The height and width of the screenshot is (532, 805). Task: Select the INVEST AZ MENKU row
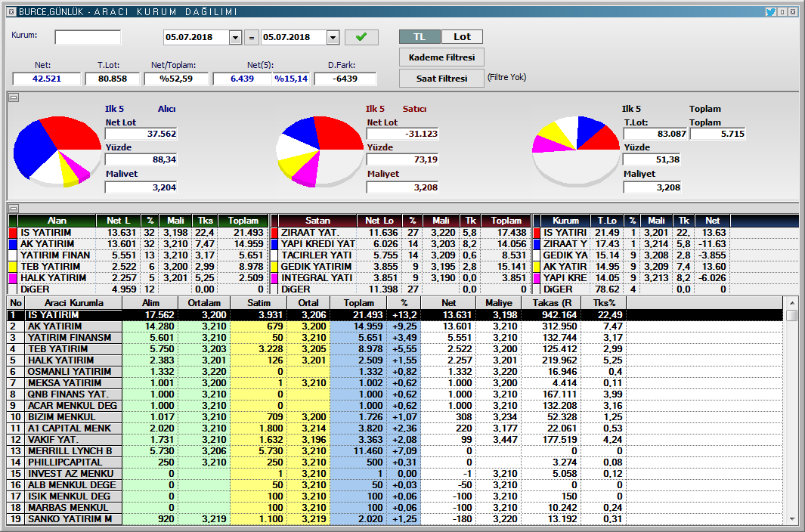(x=395, y=473)
